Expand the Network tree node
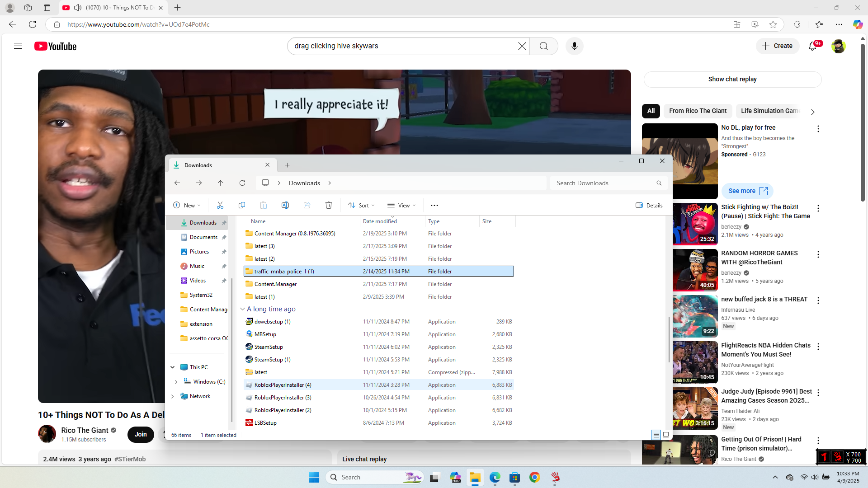868x488 pixels. [173, 396]
